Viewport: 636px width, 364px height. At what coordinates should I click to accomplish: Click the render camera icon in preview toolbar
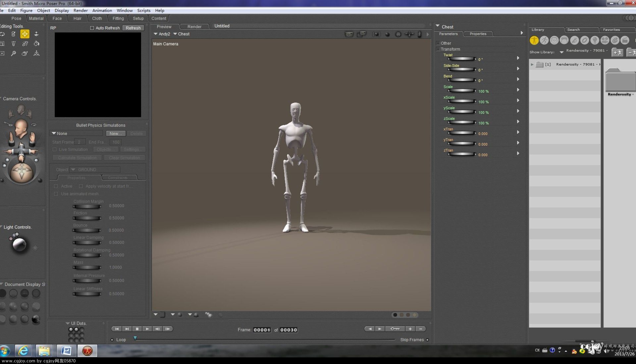[x=349, y=34]
